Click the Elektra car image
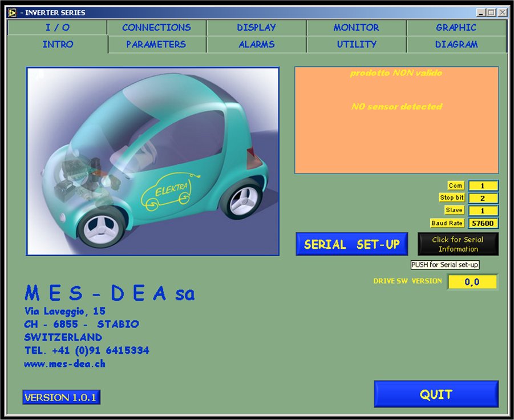Image resolution: width=514 pixels, height=420 pixels. (x=153, y=161)
